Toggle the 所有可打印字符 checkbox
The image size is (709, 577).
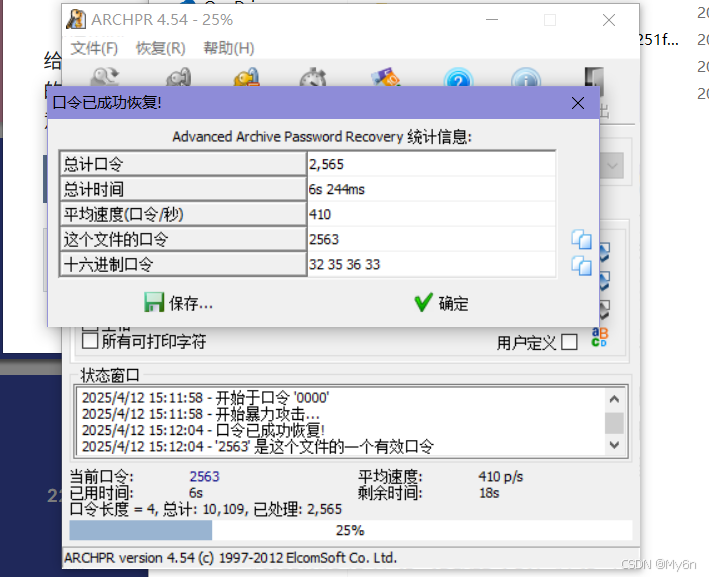tap(90, 341)
